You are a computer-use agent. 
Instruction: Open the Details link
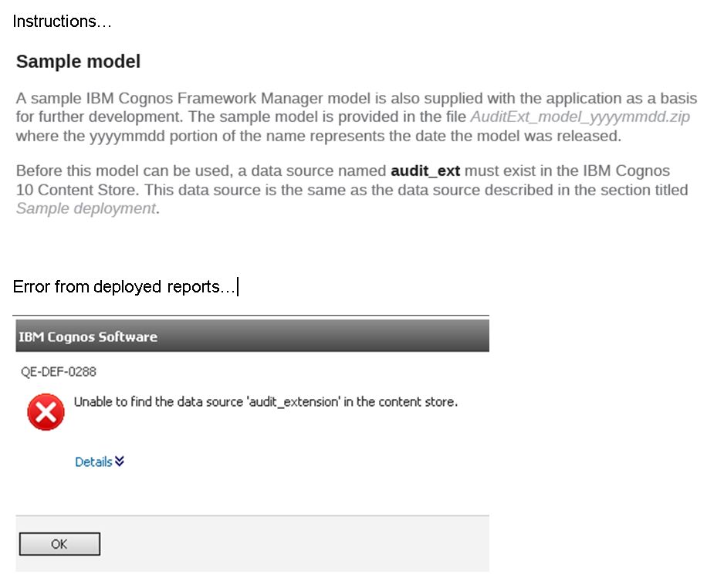93,461
